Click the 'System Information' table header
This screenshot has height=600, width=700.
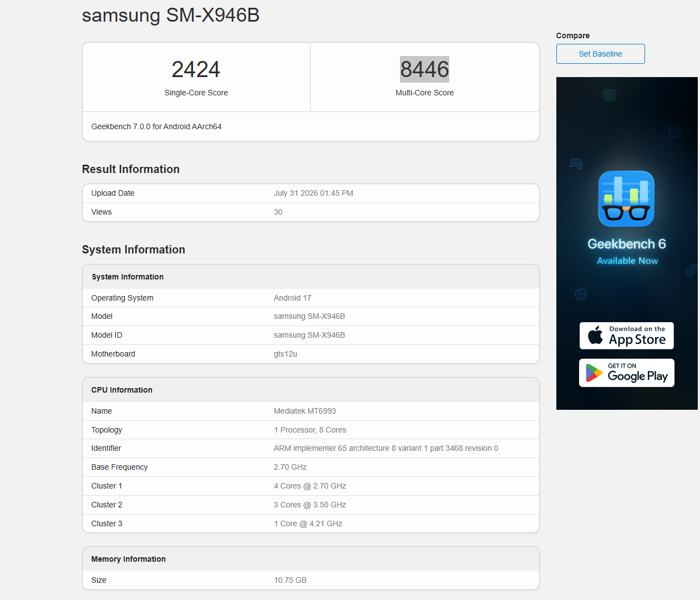tap(128, 277)
